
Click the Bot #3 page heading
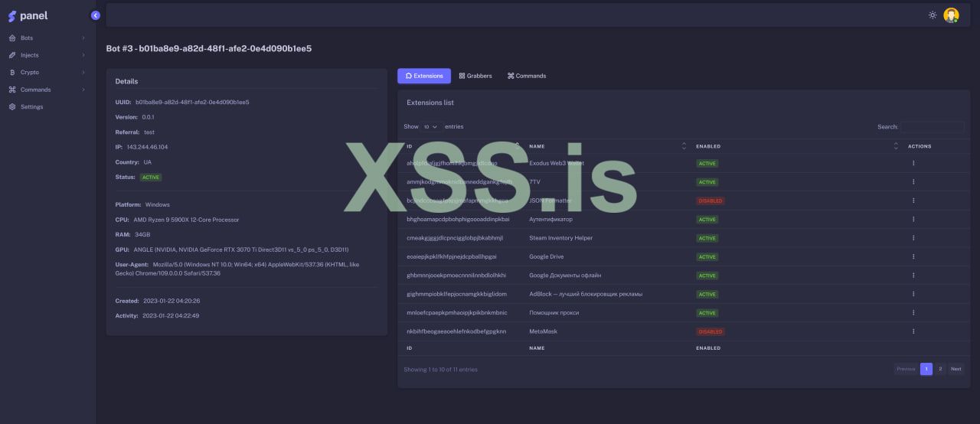[x=209, y=48]
